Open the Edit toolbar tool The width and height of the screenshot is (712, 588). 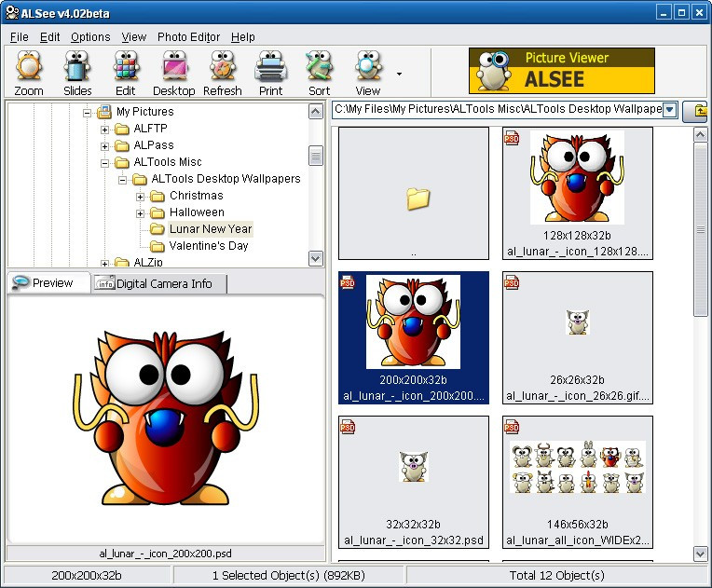pyautogui.click(x=125, y=73)
